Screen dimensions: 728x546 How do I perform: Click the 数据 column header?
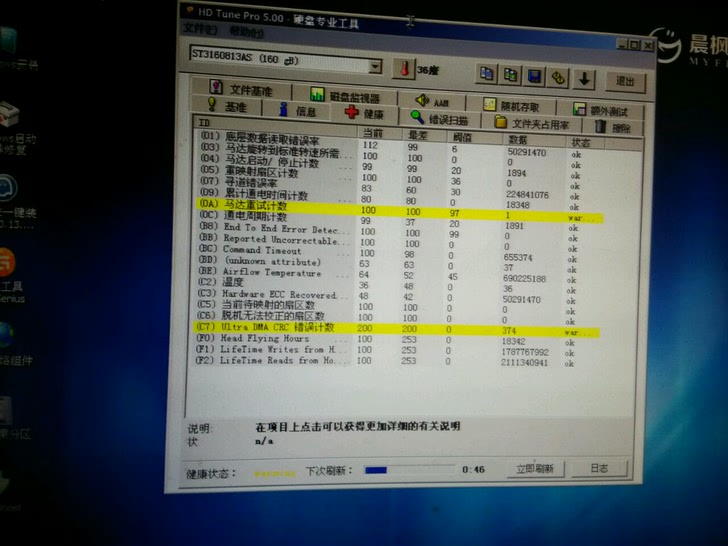534,140
